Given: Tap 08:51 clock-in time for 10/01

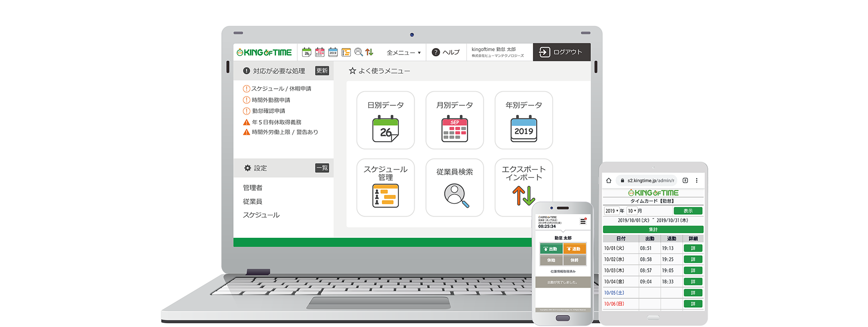Looking at the screenshot, I should (646, 248).
